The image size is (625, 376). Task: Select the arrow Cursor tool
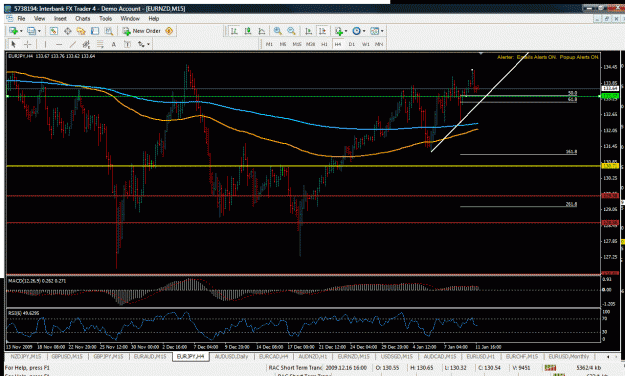click(x=13, y=44)
